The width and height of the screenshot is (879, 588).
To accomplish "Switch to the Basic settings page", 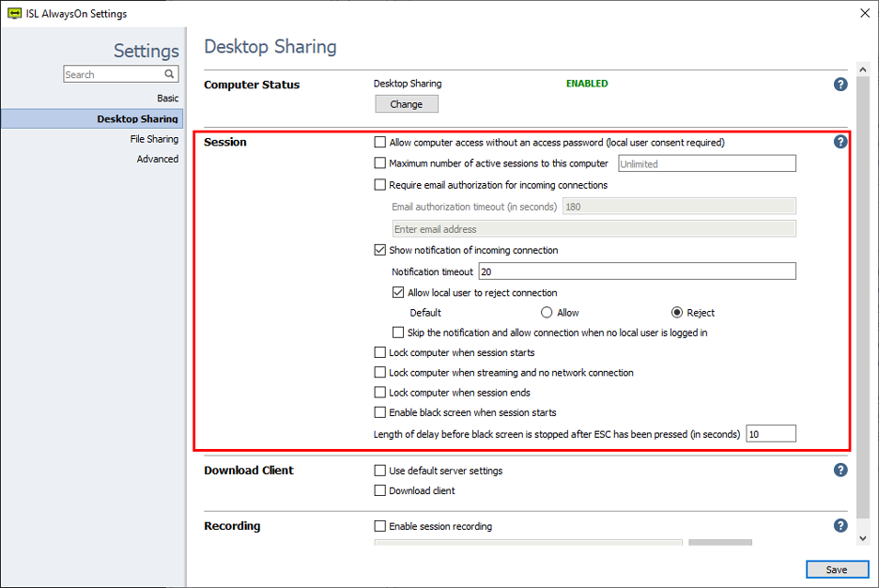I will (167, 98).
